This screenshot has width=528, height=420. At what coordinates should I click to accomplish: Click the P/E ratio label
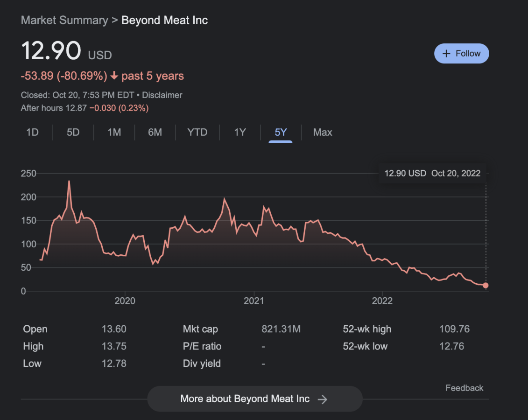click(x=202, y=346)
